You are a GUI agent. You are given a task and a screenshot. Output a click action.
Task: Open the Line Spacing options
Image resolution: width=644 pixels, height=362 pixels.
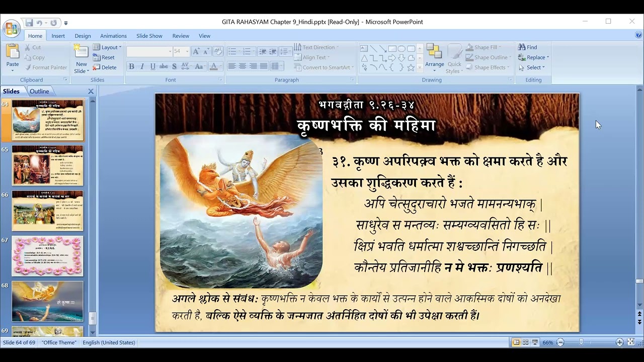285,51
